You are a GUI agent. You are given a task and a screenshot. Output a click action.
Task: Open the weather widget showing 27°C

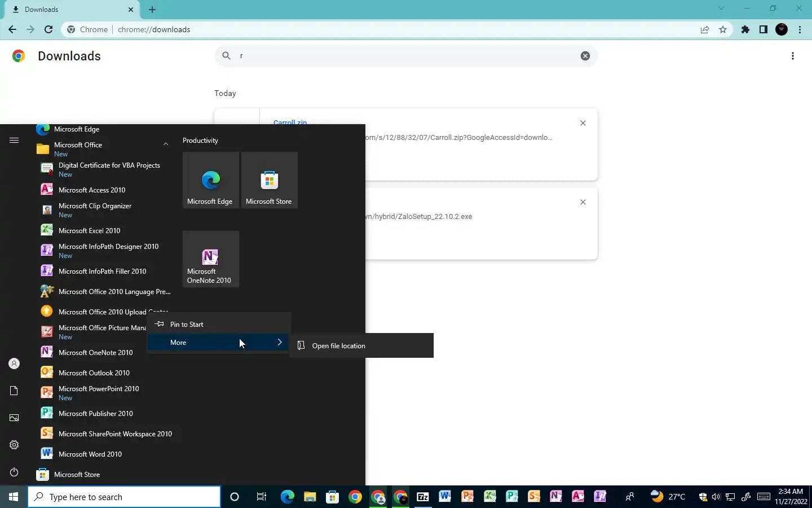pyautogui.click(x=668, y=497)
